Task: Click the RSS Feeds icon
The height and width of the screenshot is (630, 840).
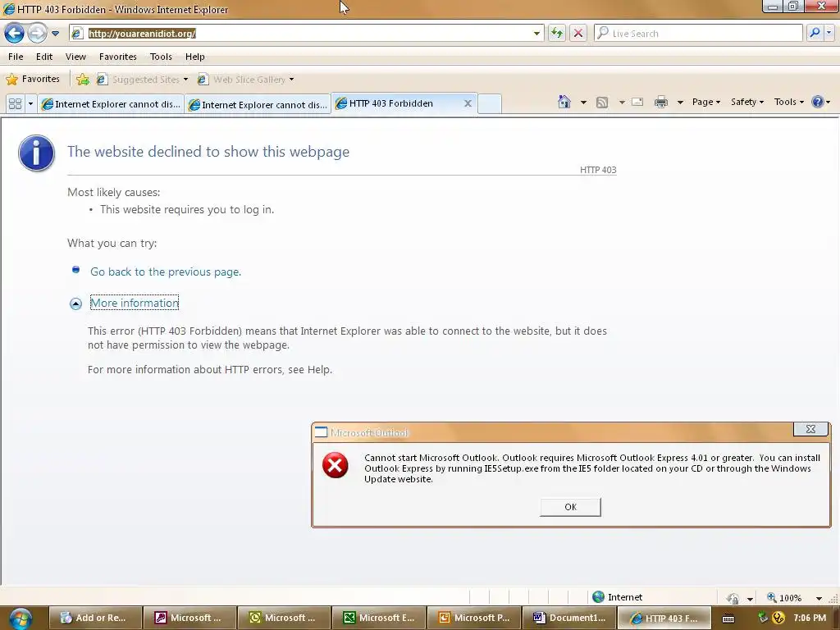Action: tap(602, 102)
